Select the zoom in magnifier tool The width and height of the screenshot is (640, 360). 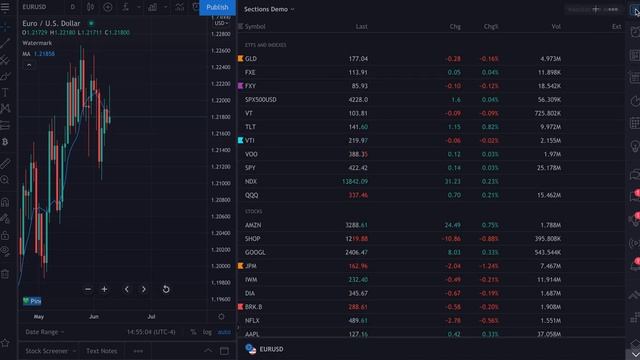click(5, 180)
